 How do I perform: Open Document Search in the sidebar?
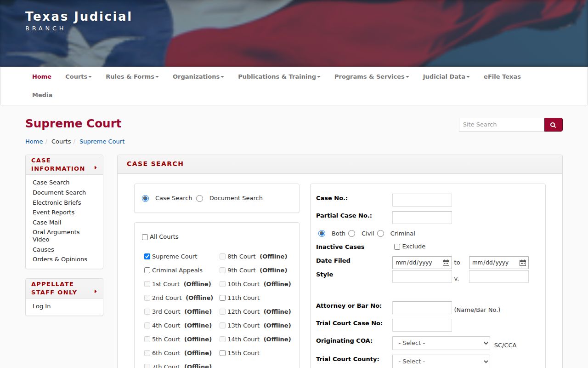59,193
